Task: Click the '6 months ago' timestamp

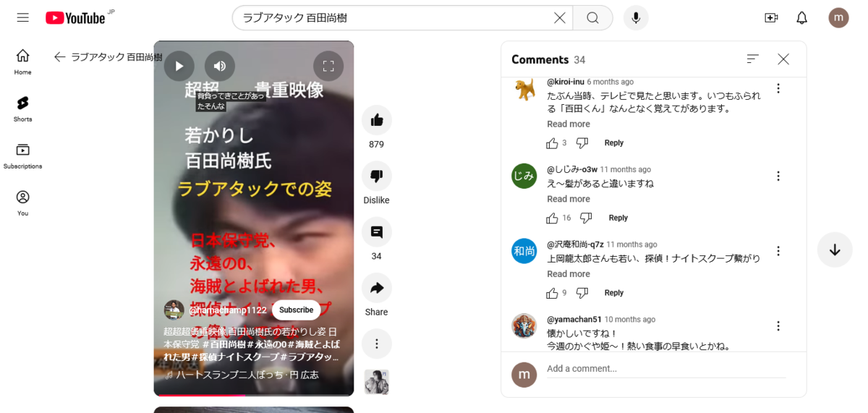Action: 610,82
